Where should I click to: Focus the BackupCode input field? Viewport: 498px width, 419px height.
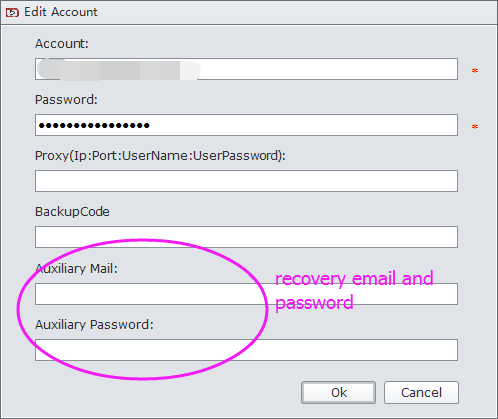(x=246, y=237)
